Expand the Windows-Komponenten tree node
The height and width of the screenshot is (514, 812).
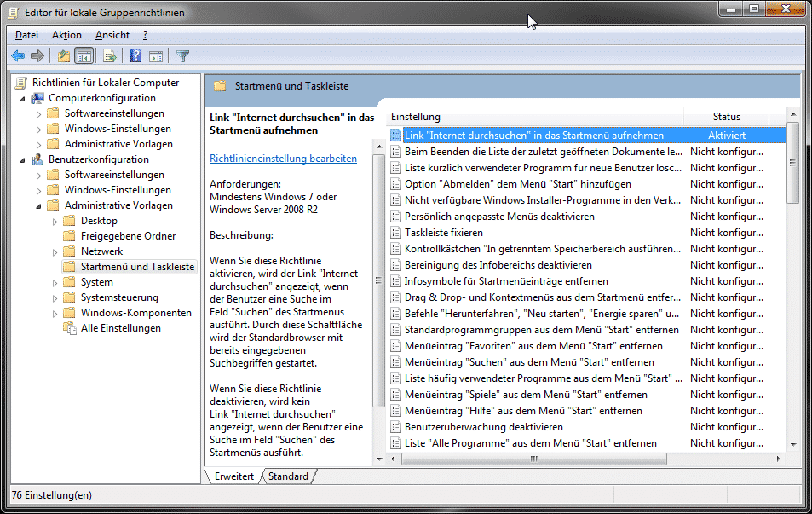(55, 314)
